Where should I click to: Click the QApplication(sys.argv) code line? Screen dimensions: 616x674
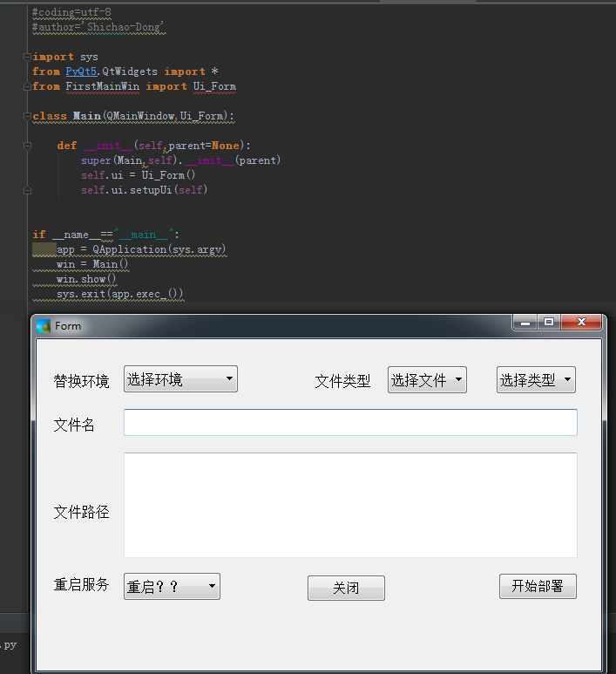coord(141,249)
